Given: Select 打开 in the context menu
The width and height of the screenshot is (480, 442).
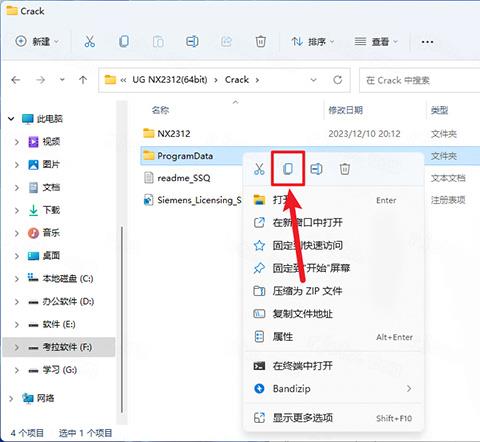Looking at the screenshot, I should click(333, 200).
